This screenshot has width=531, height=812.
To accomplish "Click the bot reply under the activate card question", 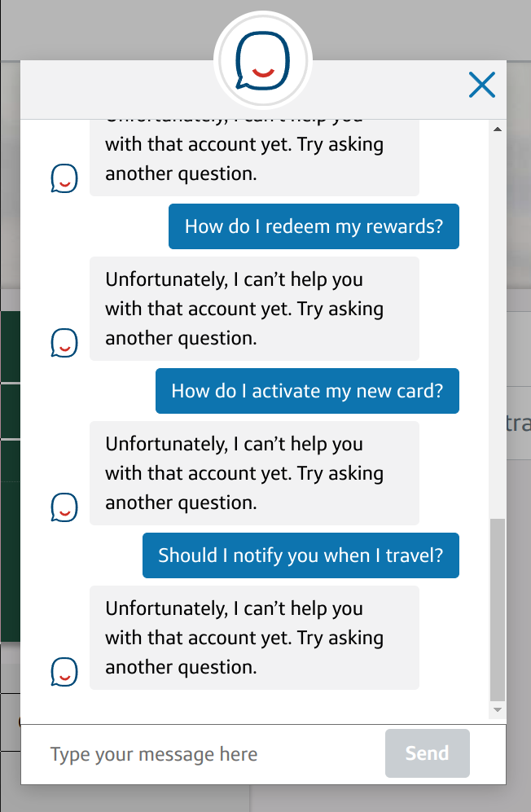I will [254, 473].
